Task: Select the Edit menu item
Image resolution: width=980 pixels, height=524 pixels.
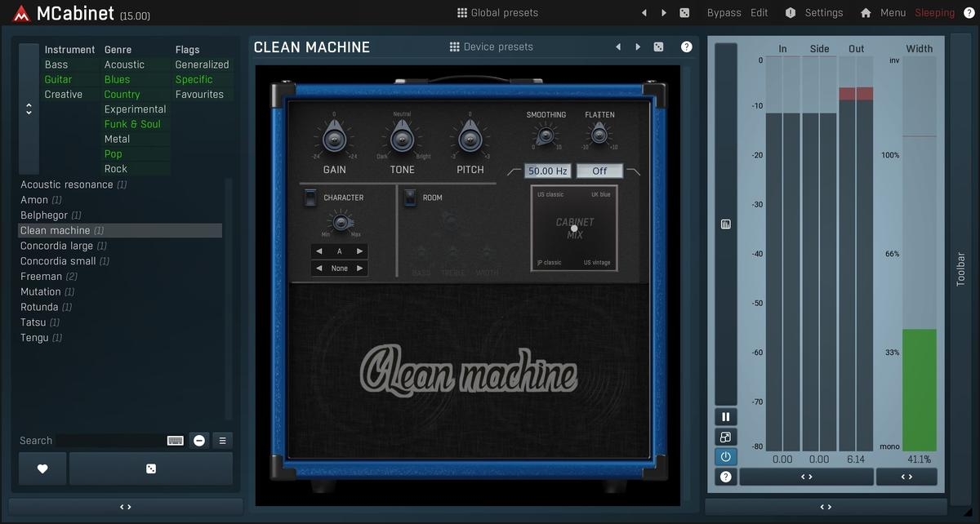Action: (759, 13)
